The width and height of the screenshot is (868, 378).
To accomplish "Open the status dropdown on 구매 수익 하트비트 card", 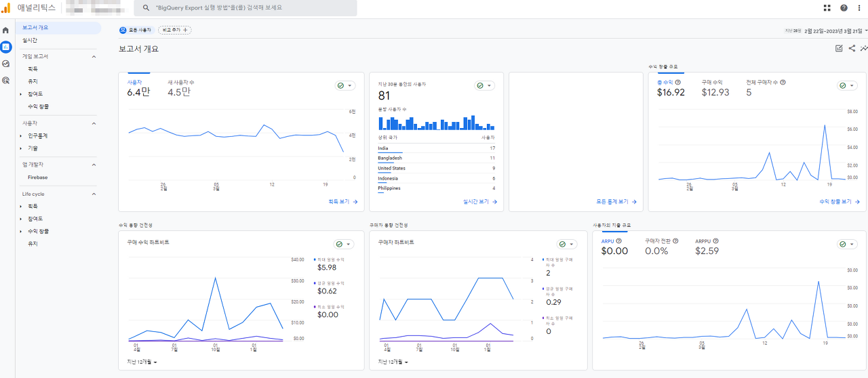I will pos(345,244).
